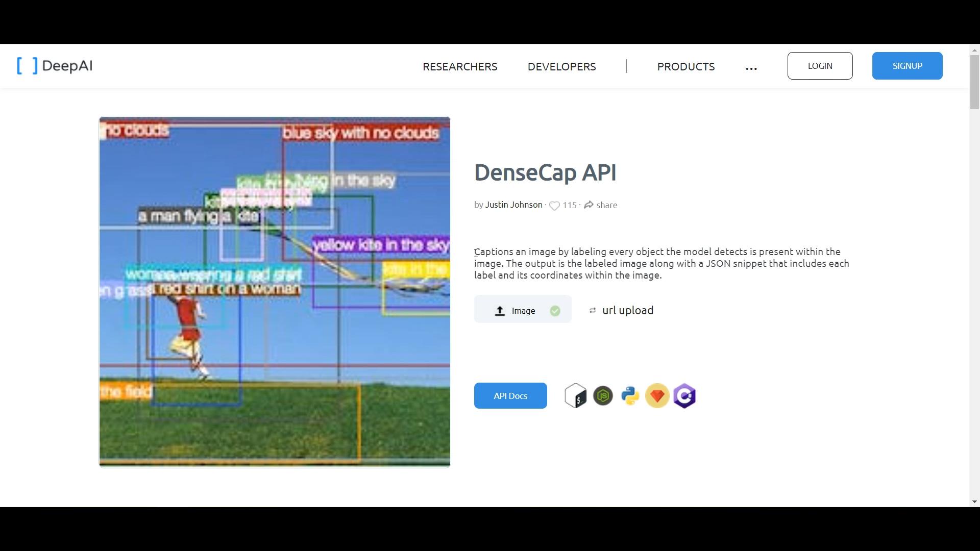Click the share arrow icon

(x=589, y=205)
